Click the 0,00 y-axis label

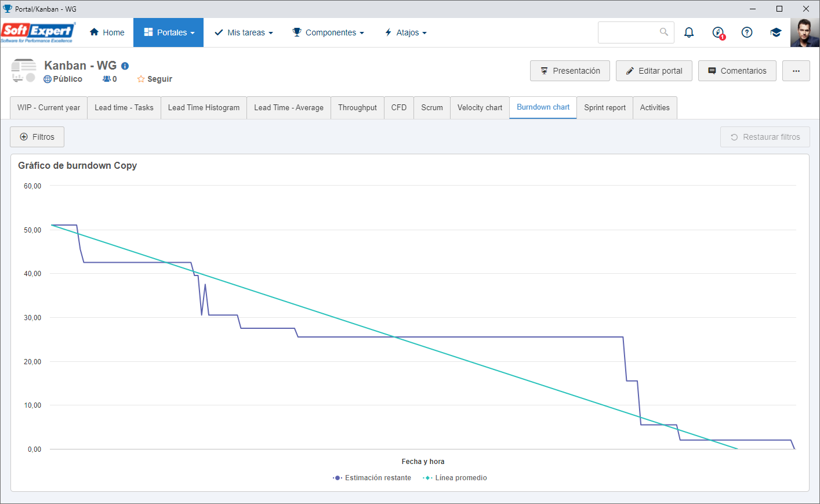[34, 449]
